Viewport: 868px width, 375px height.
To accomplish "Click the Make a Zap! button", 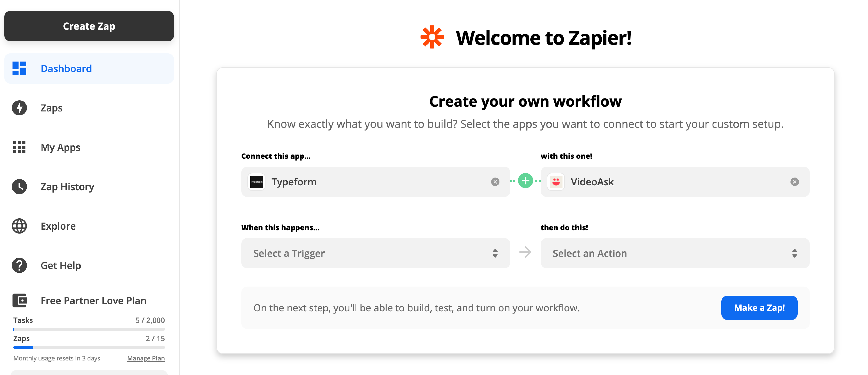I will click(759, 308).
